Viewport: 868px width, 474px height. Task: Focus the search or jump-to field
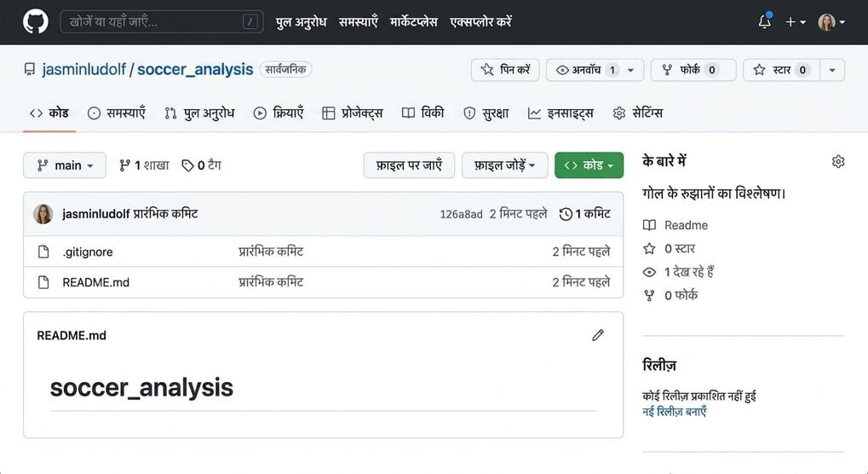click(162, 22)
